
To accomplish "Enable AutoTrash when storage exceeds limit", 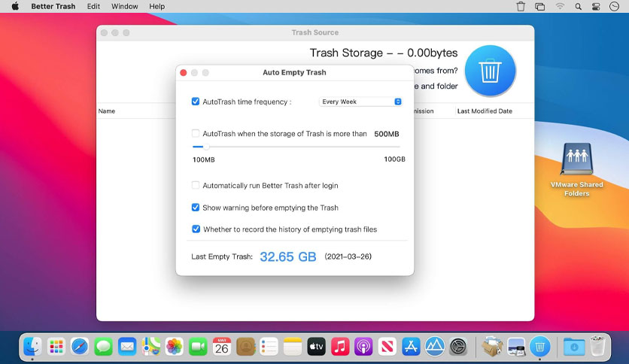I will click(196, 133).
